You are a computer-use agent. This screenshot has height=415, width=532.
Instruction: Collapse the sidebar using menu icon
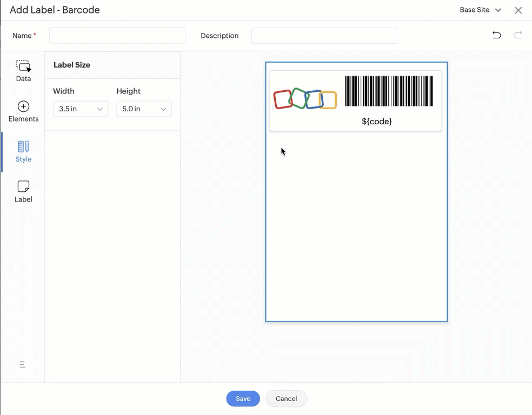[x=22, y=365]
